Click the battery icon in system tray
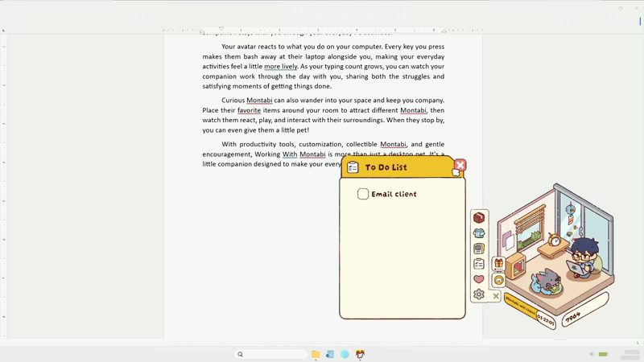Image resolution: width=644 pixels, height=362 pixels. pos(603,354)
